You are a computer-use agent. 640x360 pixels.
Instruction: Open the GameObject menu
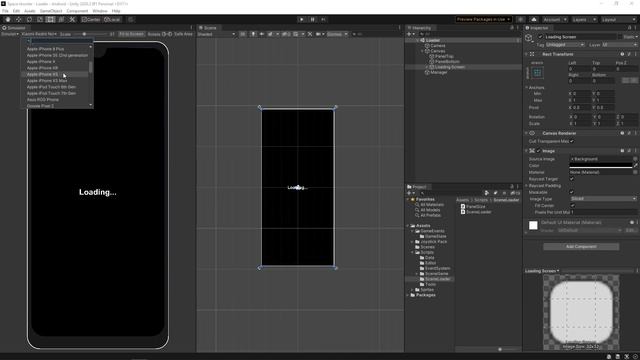(51, 11)
